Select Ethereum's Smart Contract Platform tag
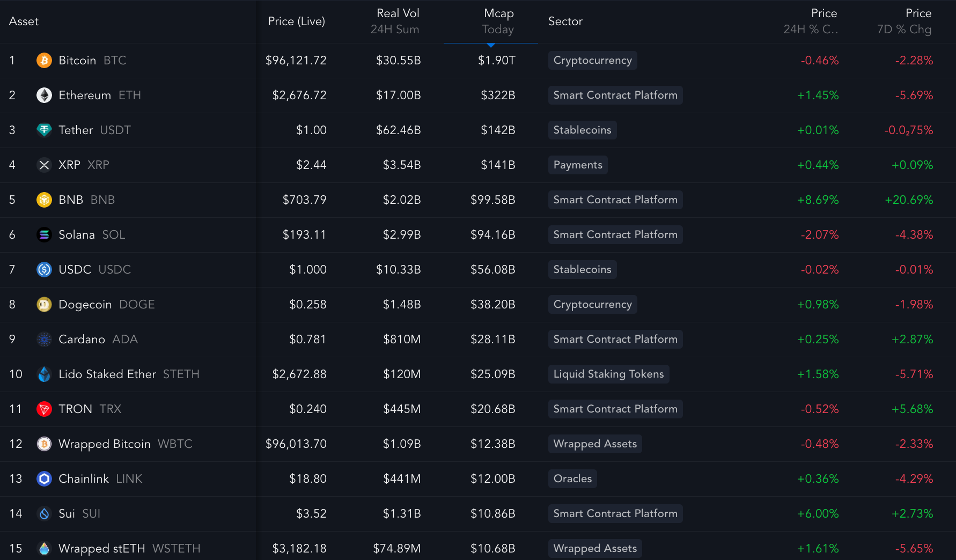This screenshot has width=956, height=560. tap(615, 95)
